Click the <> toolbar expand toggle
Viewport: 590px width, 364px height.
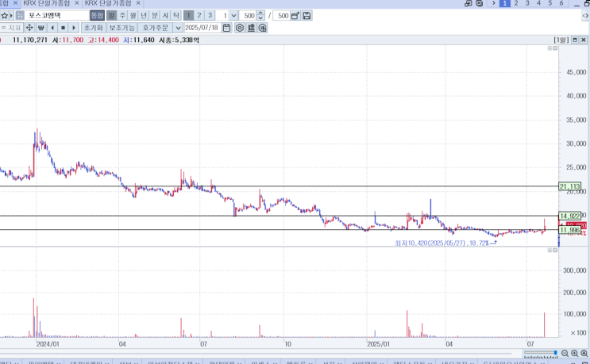tap(585, 15)
